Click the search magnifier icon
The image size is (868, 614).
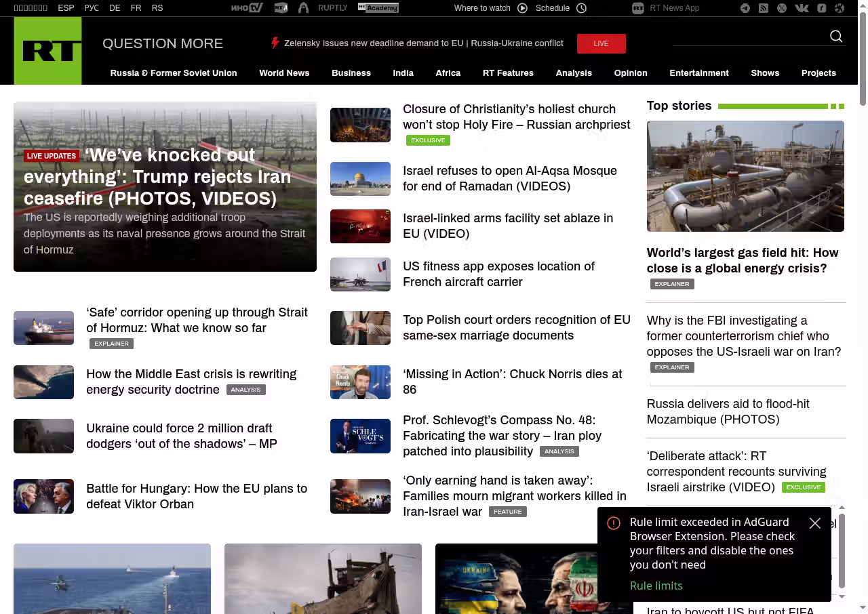[836, 37]
